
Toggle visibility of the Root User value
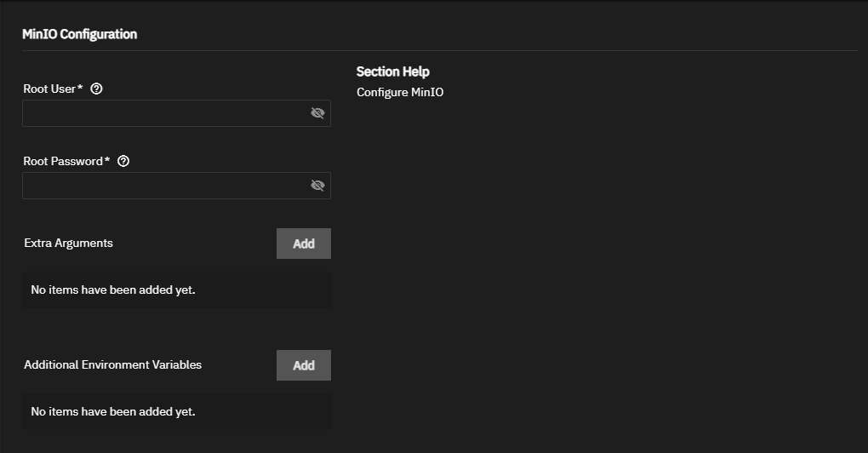[317, 113]
